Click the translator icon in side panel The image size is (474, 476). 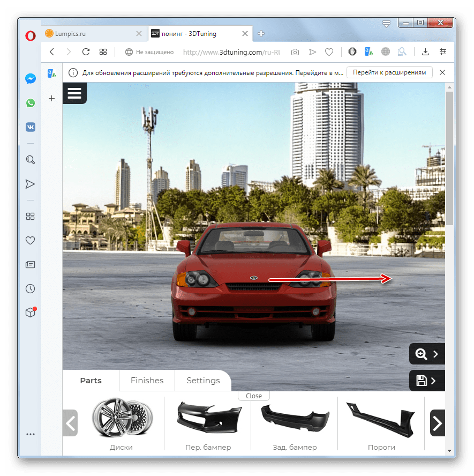pos(51,73)
